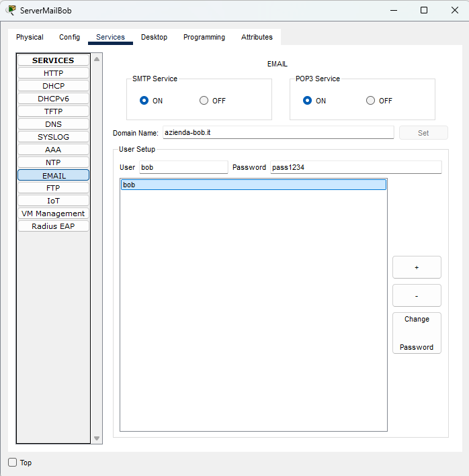Image resolution: width=469 pixels, height=476 pixels.
Task: Open the FTP service page
Action: pos(54,188)
